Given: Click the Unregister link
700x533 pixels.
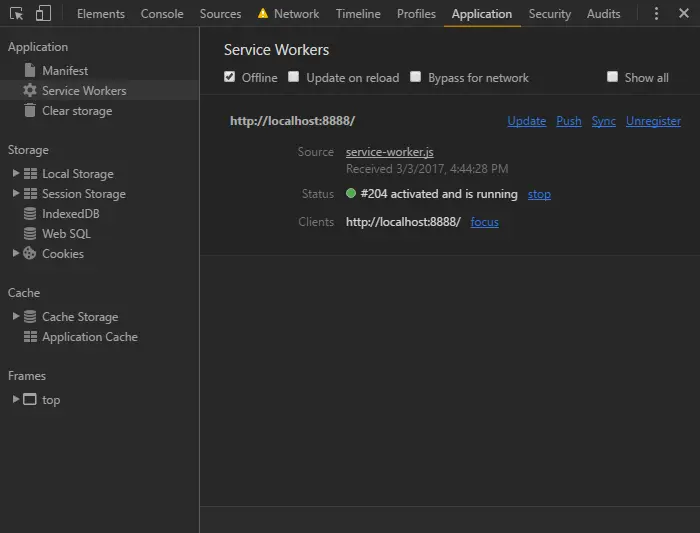Looking at the screenshot, I should 653,121.
